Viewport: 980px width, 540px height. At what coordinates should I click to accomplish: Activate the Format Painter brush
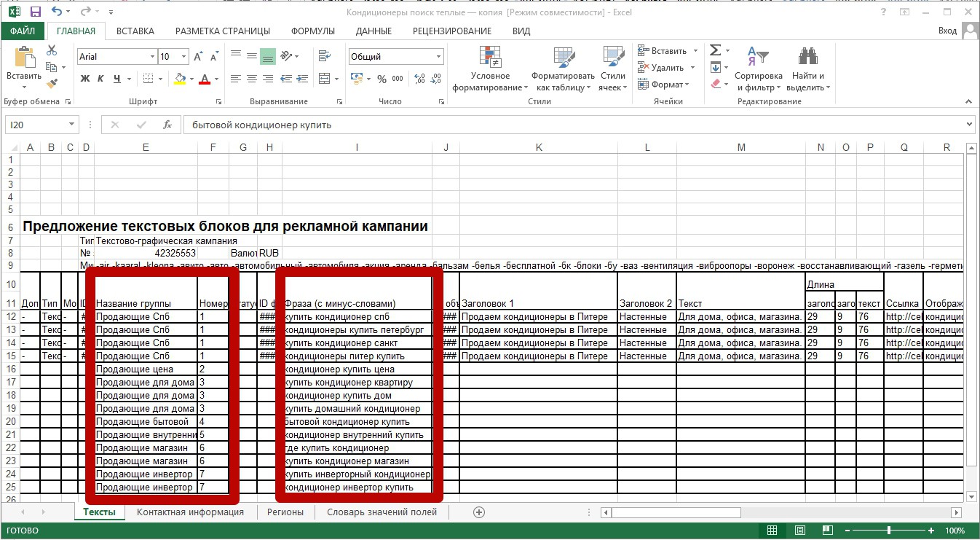[x=52, y=85]
